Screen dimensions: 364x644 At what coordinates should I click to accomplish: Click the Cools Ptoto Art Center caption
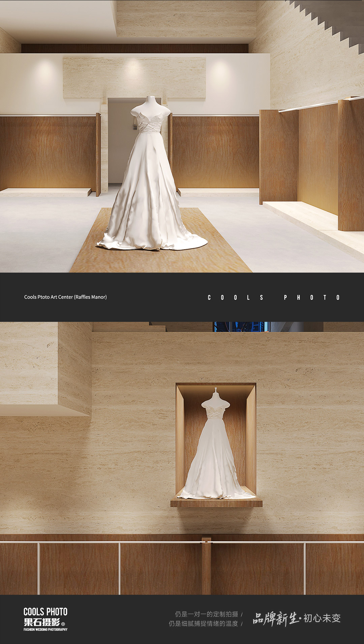65,297
